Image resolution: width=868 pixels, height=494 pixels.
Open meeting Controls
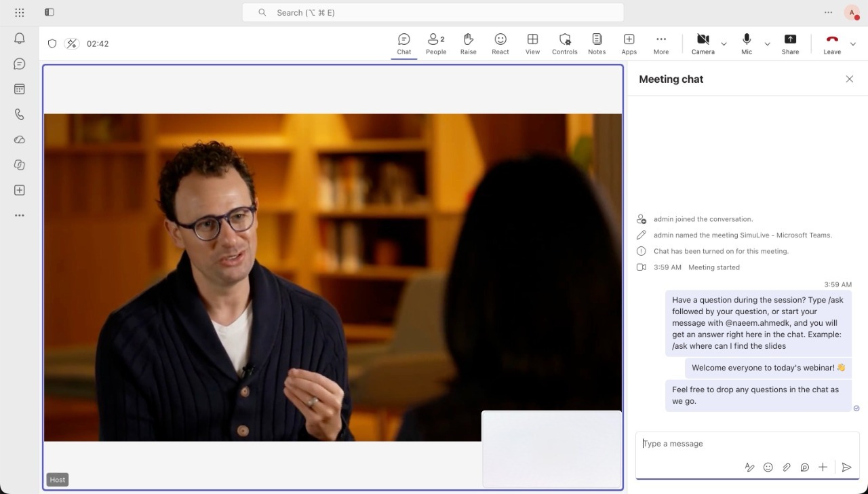[x=564, y=43]
